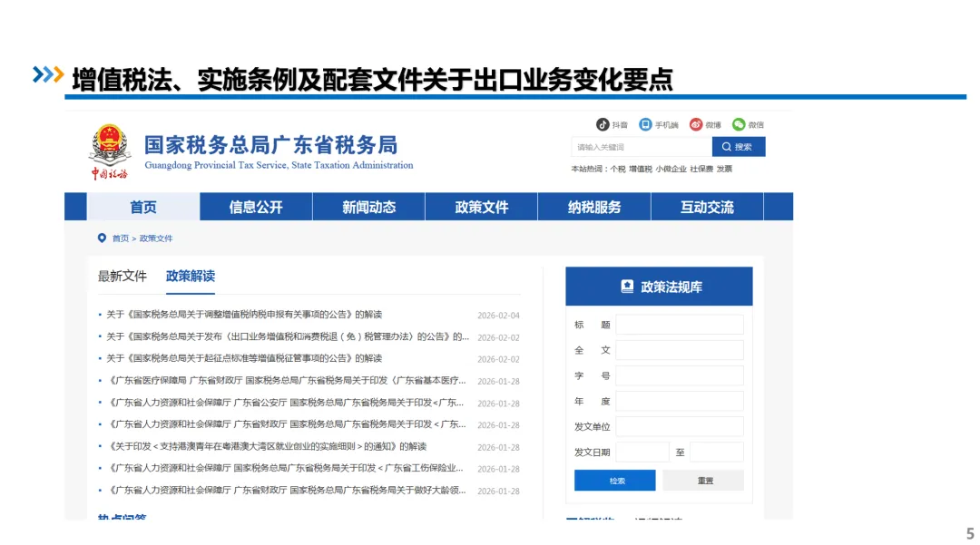
Task: Open article on 支持港澳青年在粤港澳大湾区就业创业
Action: coord(268,446)
